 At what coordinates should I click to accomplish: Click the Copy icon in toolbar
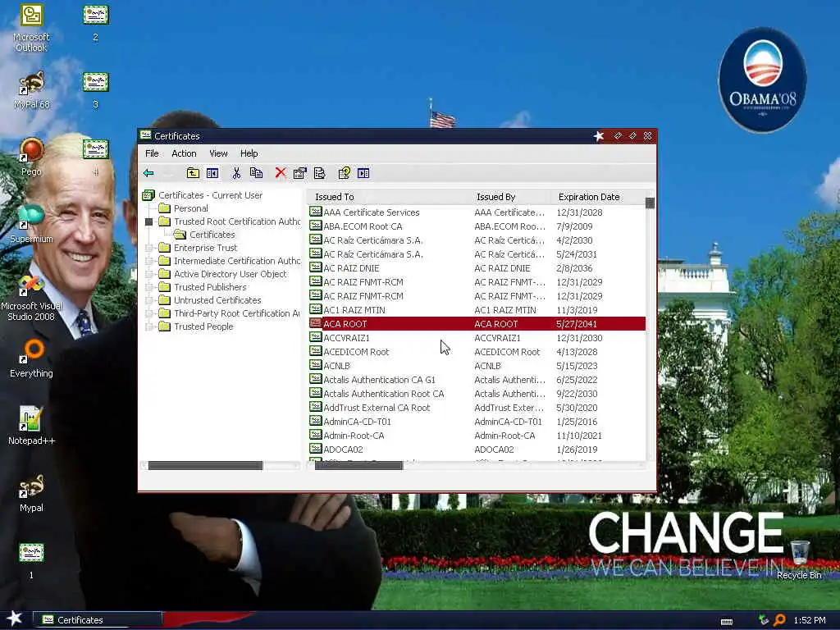pos(256,173)
